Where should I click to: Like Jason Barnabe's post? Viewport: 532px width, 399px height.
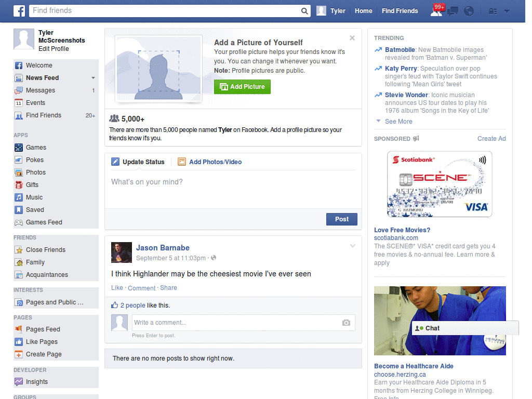[117, 288]
